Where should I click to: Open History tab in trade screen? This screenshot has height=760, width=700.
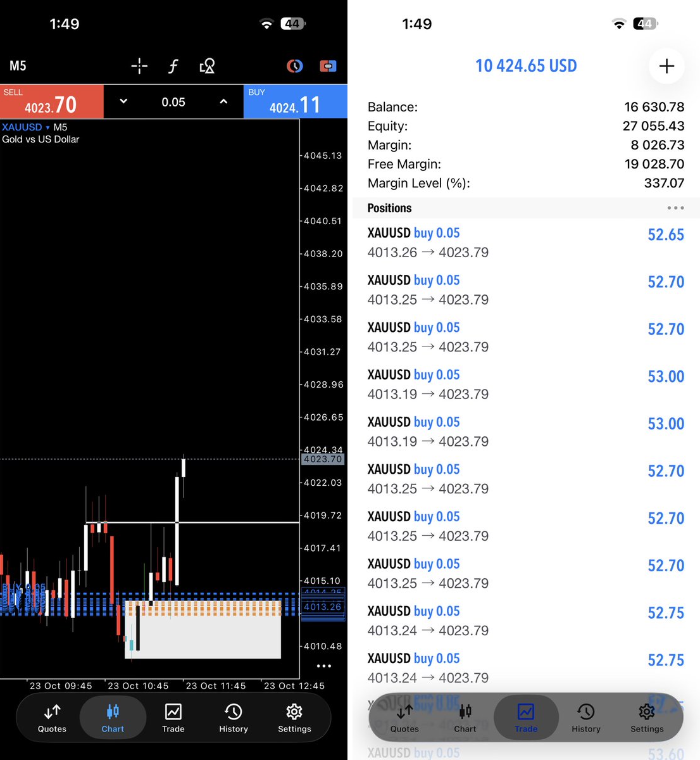[x=586, y=718]
